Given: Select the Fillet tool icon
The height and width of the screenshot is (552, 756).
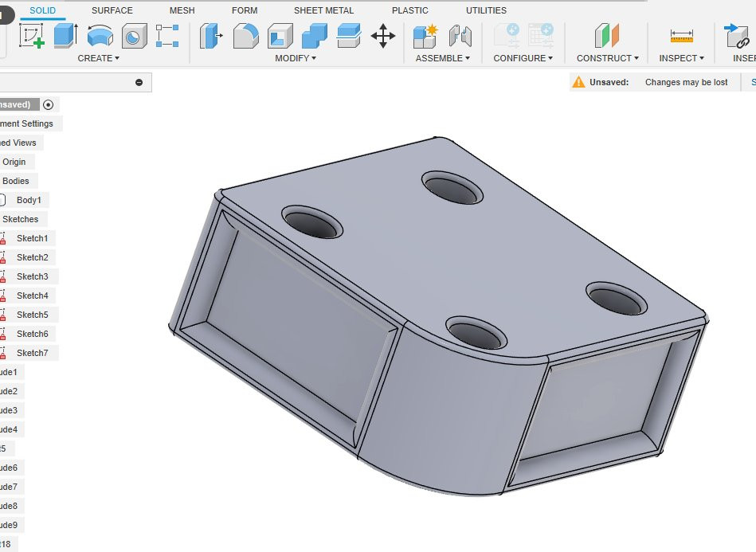Looking at the screenshot, I should (245, 36).
